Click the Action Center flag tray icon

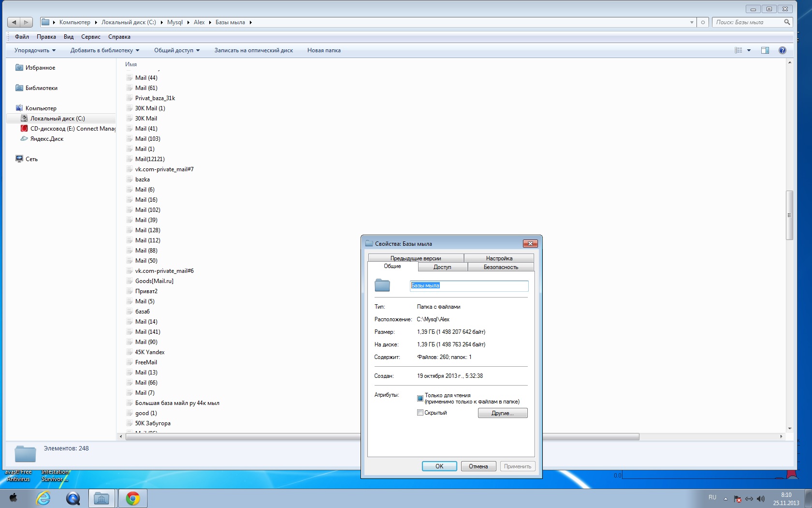click(738, 499)
